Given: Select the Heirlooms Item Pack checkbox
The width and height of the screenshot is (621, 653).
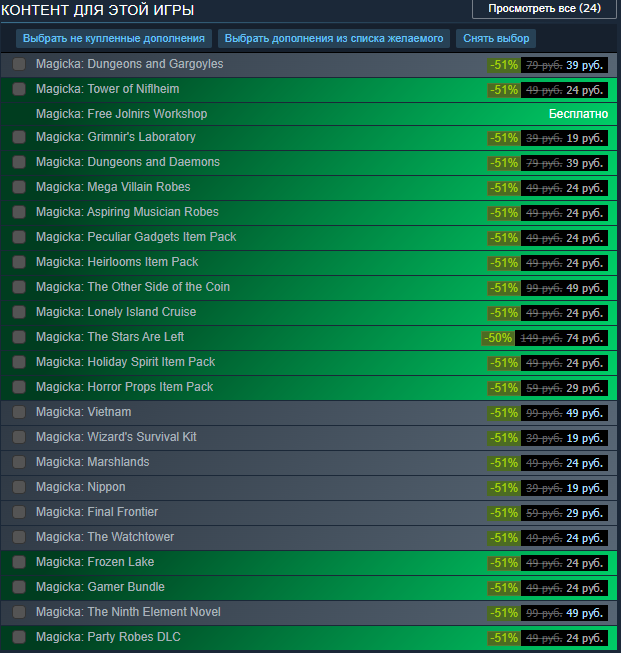Looking at the screenshot, I should 19,262.
